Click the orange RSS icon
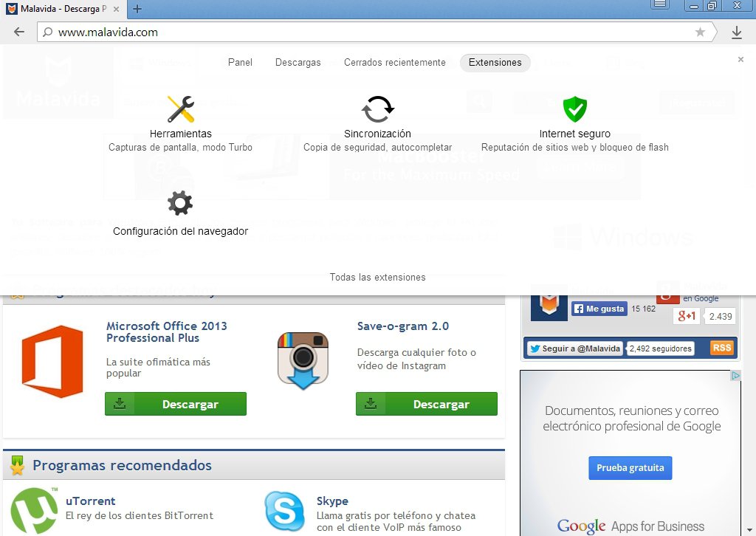756x536 pixels. coord(721,347)
